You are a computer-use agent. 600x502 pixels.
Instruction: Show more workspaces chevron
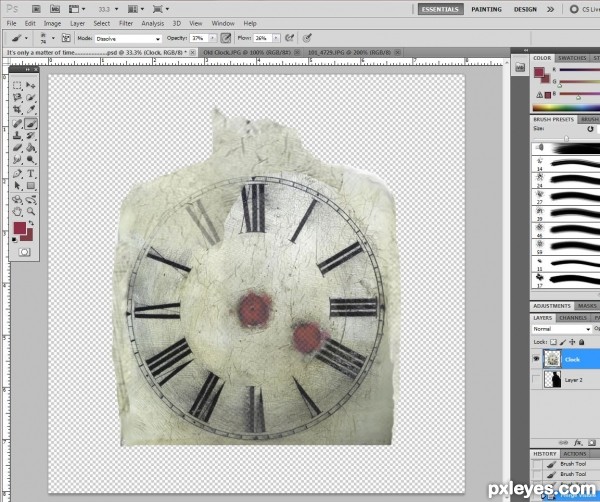click(550, 9)
